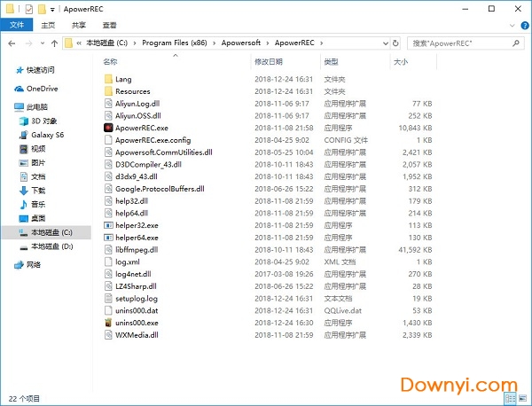Select Google.ProtocolBuffers.dll file name
The height and width of the screenshot is (406, 532).
click(x=160, y=189)
